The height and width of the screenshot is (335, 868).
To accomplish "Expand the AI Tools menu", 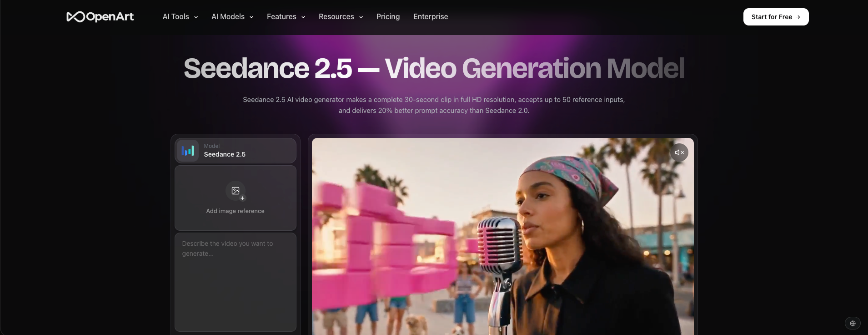I will click(181, 17).
